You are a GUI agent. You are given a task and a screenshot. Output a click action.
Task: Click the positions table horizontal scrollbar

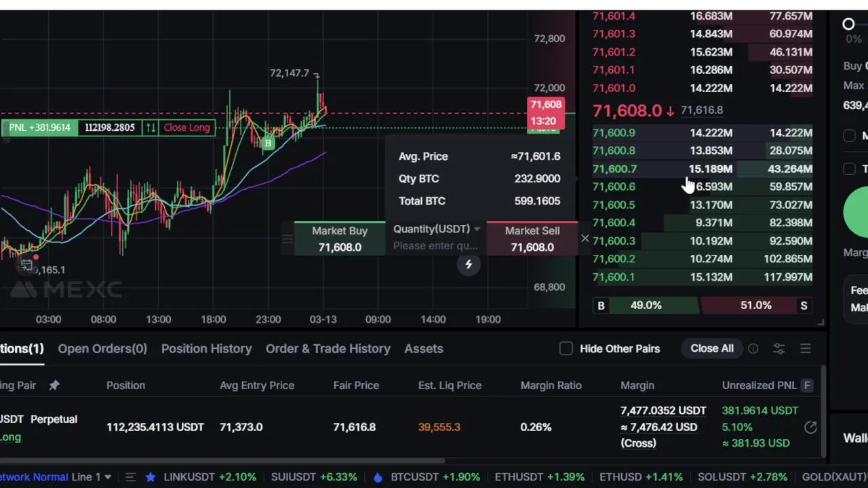222,461
